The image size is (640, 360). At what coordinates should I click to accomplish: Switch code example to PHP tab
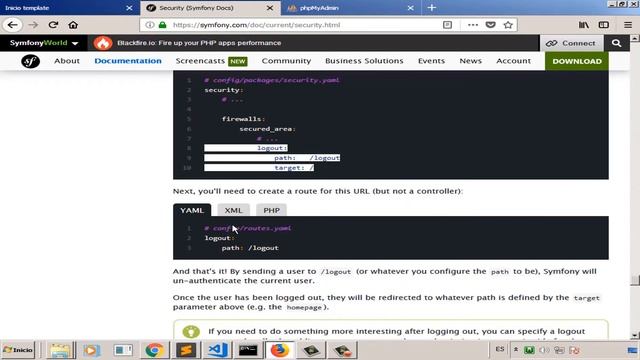271,210
